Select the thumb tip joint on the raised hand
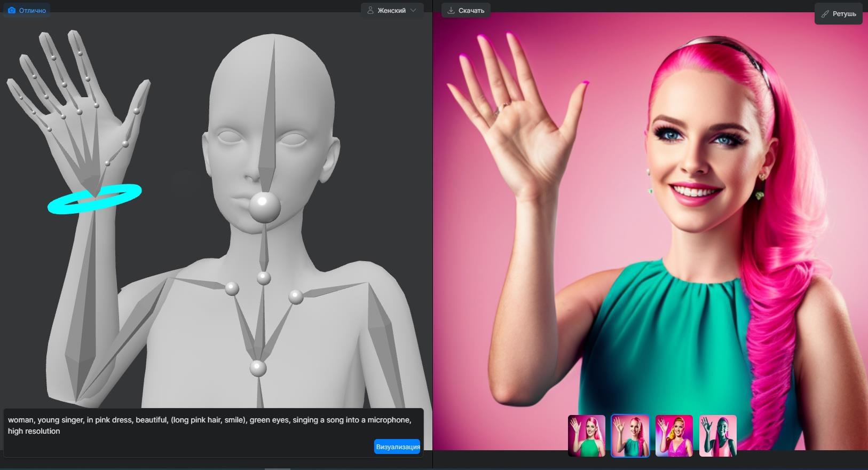 click(x=137, y=111)
